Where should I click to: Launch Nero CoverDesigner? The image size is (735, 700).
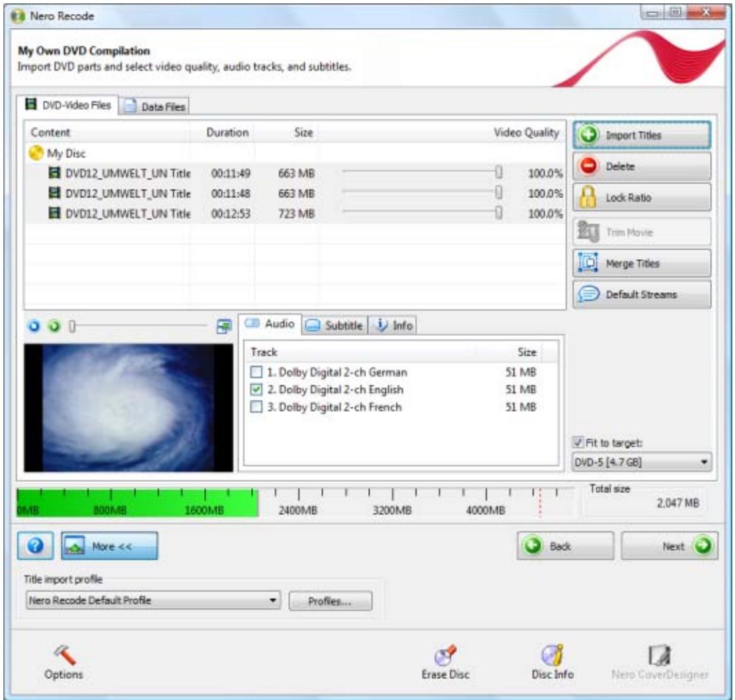tap(660, 662)
